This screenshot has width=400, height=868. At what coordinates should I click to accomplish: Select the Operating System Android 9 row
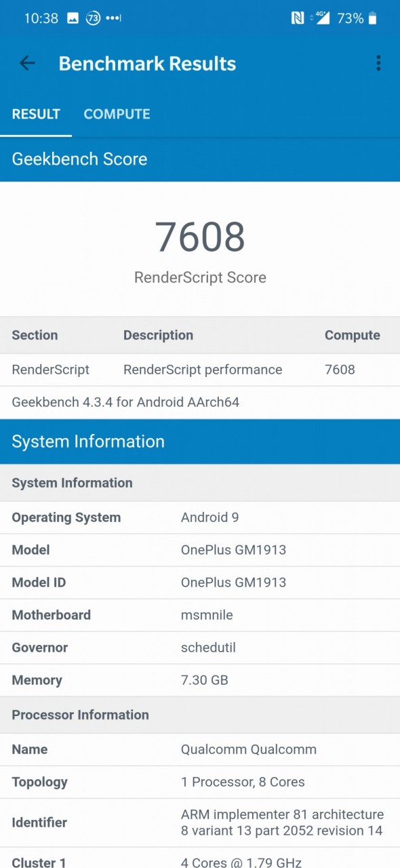pos(200,517)
